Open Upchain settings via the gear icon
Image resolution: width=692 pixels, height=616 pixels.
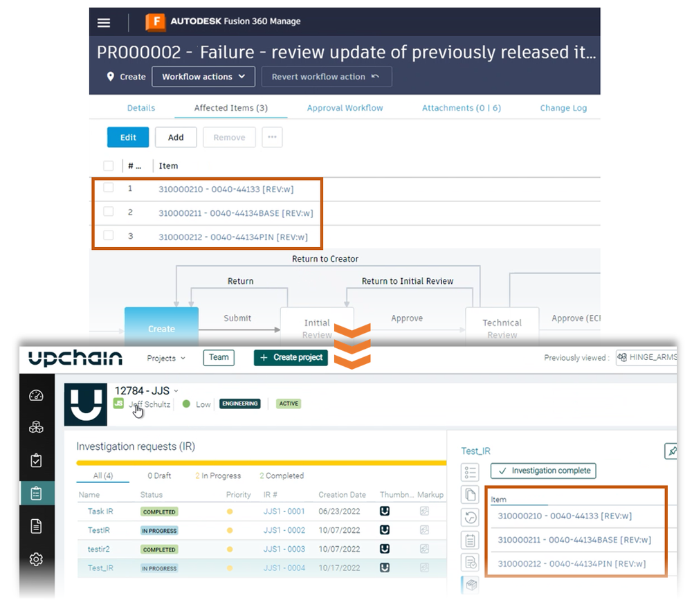coord(37,559)
